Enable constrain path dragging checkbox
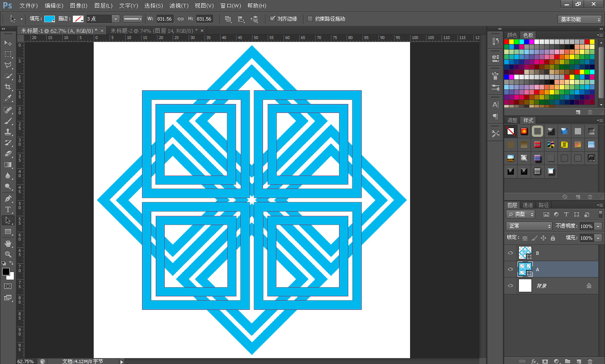 [310, 19]
